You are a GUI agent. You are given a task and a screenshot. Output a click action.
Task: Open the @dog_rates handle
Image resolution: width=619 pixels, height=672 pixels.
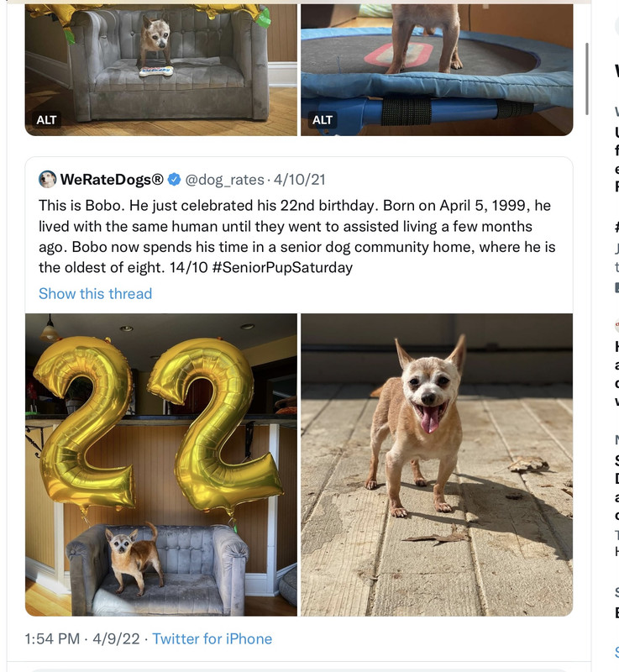point(224,180)
